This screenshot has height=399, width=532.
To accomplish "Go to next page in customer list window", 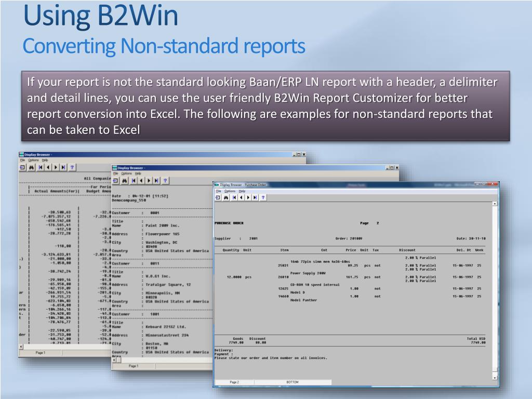I will [x=149, y=180].
